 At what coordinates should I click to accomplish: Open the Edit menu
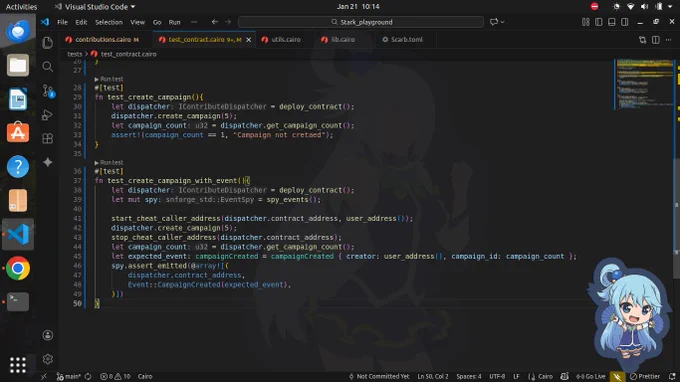[81, 22]
